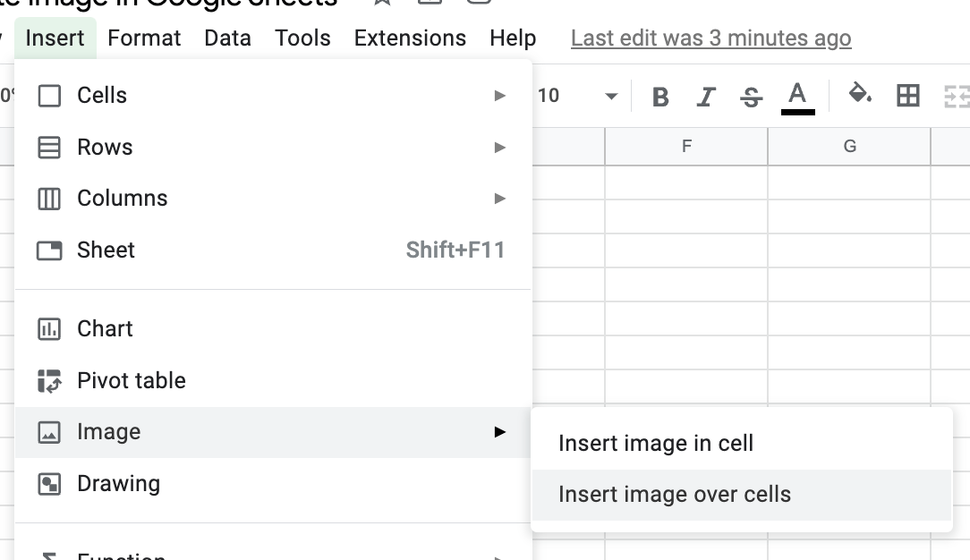Expand the Columns submenu arrow

[500, 199]
